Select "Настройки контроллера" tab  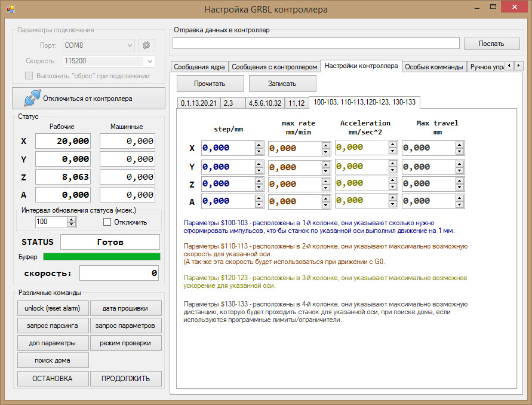pyautogui.click(x=361, y=66)
